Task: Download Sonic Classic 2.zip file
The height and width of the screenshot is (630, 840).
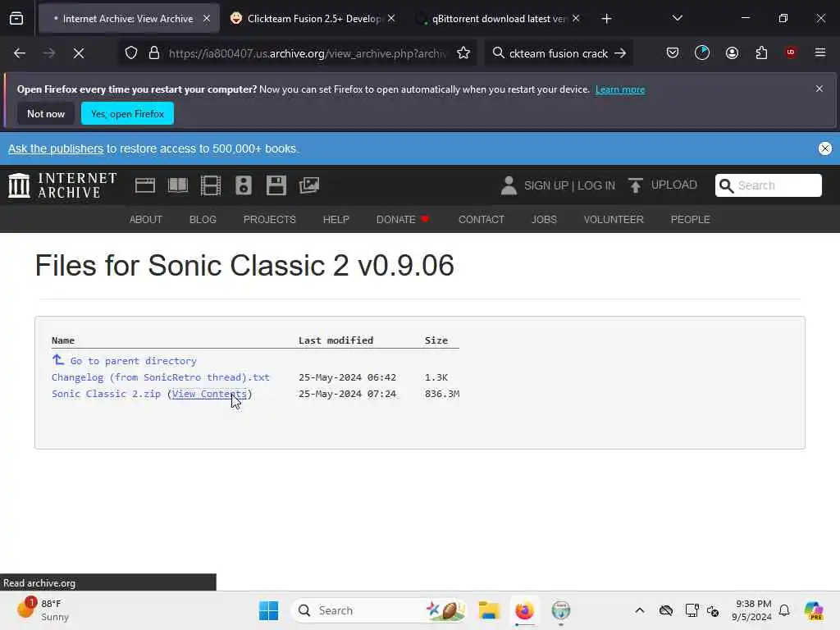Action: point(106,394)
